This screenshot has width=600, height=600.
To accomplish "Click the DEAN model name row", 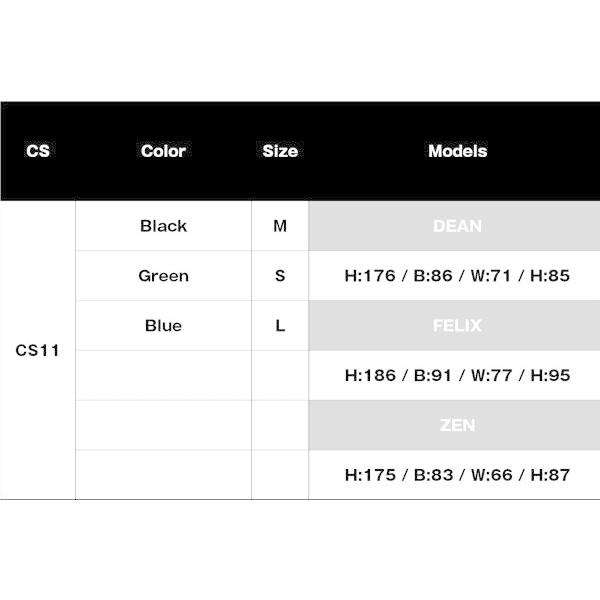I will point(457,226).
